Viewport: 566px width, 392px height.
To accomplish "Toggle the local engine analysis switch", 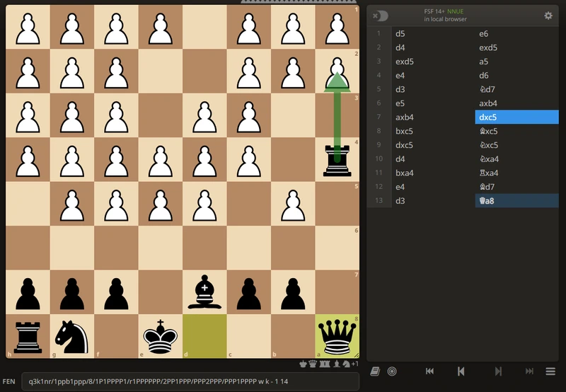I will [x=381, y=16].
